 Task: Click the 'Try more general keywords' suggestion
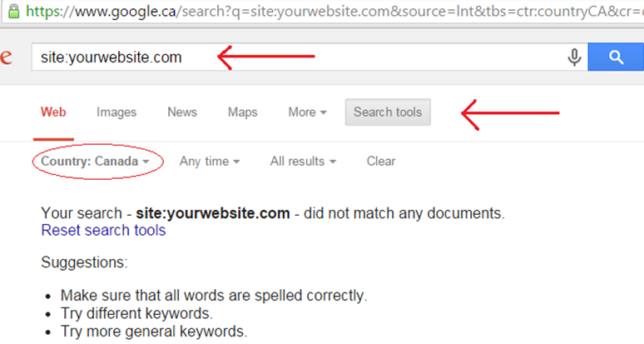click(x=154, y=331)
